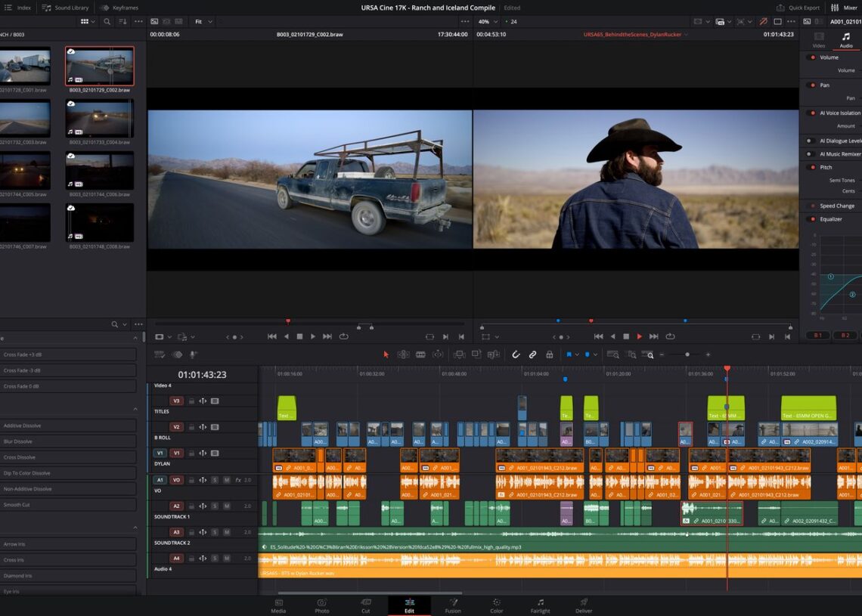Open the Keyframes panel
This screenshot has width=862, height=616.
(x=119, y=8)
